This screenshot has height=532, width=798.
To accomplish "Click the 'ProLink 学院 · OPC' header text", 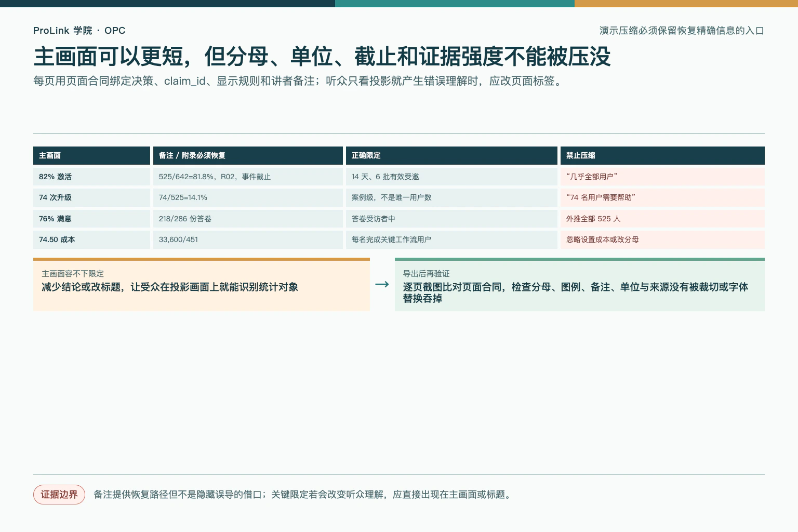I will tap(79, 31).
